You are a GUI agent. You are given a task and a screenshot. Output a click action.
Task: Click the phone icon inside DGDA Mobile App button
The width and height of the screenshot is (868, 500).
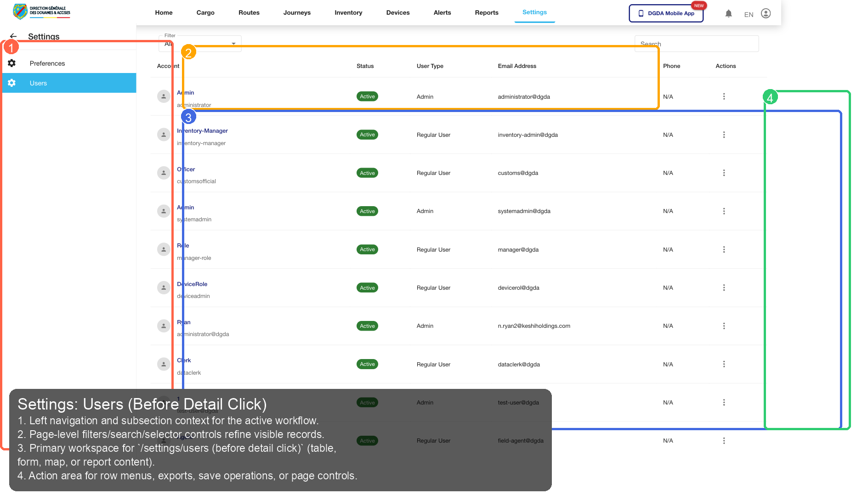click(x=641, y=13)
